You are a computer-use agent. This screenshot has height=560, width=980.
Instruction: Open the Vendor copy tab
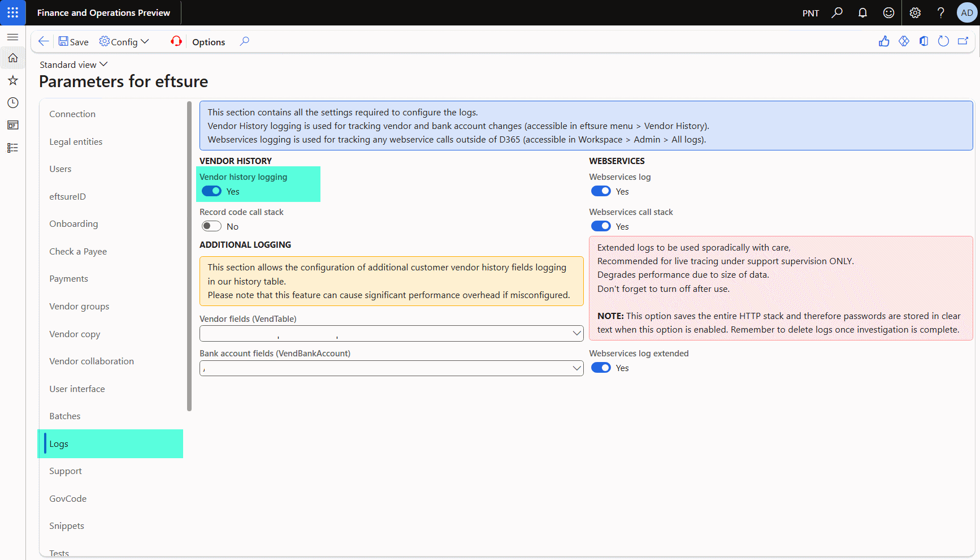(x=75, y=334)
